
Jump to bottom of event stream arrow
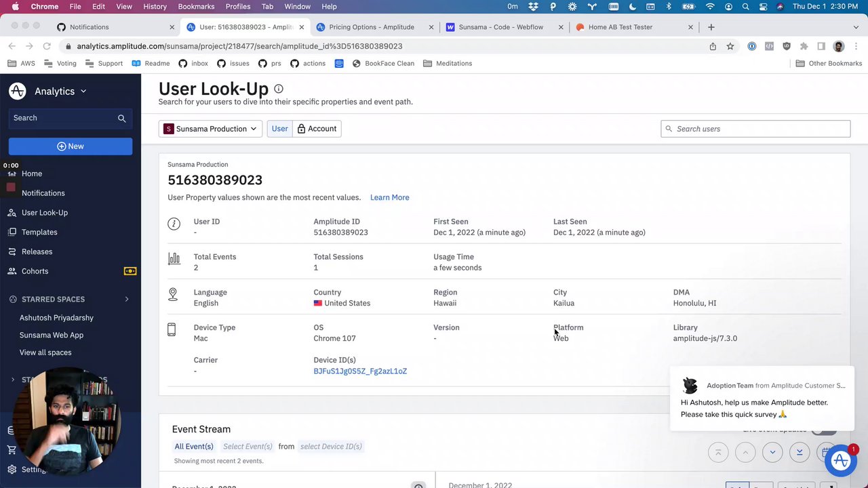800,452
